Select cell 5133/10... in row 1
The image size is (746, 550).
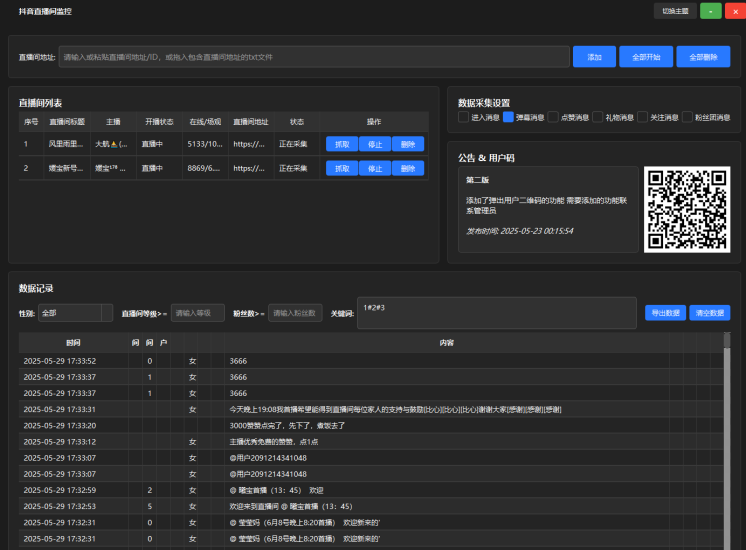click(x=205, y=144)
